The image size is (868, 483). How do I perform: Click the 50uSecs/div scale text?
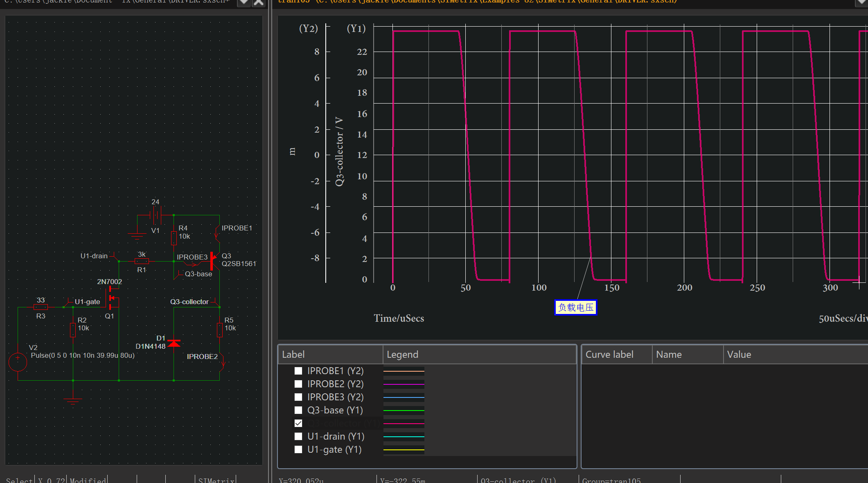[843, 318]
